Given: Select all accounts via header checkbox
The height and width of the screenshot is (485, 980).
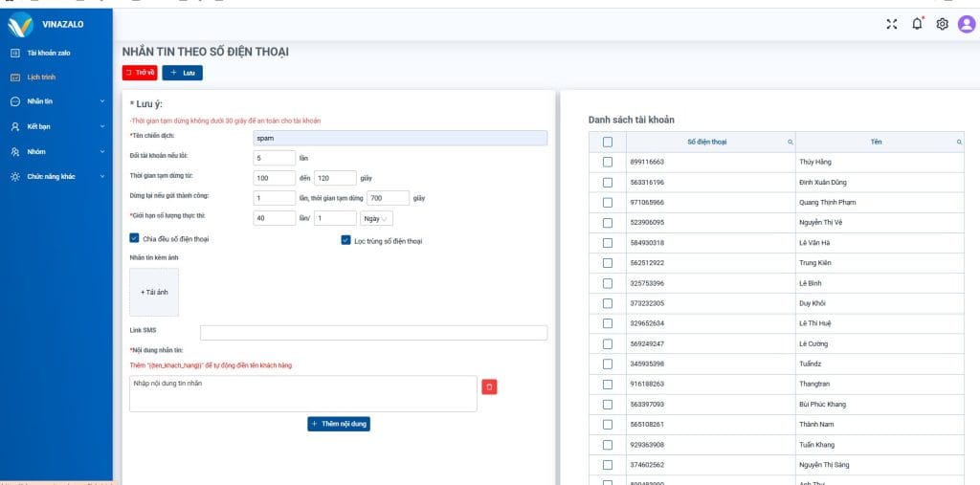Looking at the screenshot, I should [x=607, y=142].
